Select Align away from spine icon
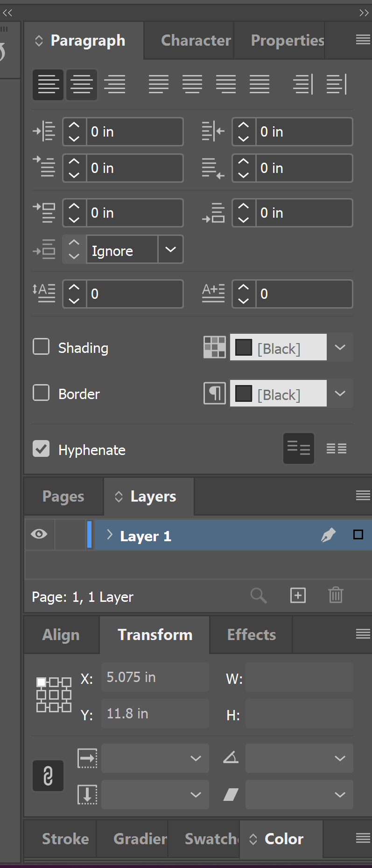 coord(337,84)
